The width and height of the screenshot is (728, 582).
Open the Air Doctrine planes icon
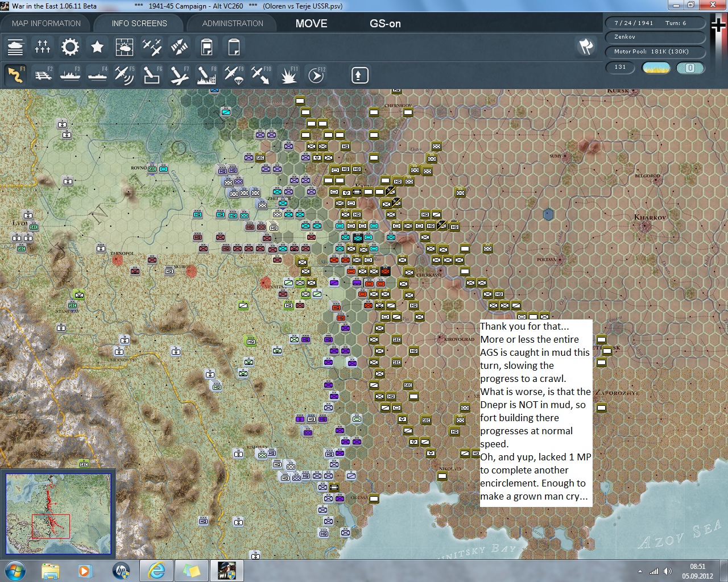[x=152, y=47]
